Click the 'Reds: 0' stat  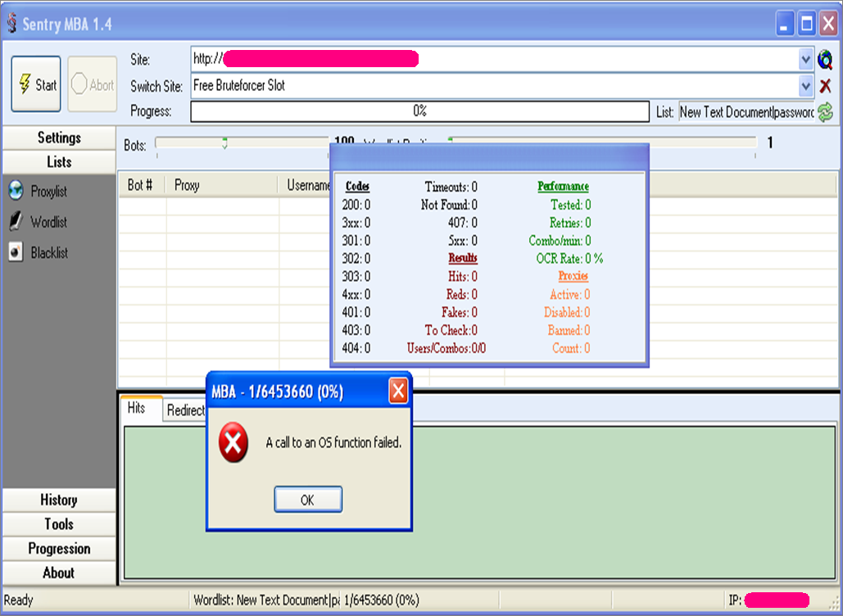click(x=461, y=294)
